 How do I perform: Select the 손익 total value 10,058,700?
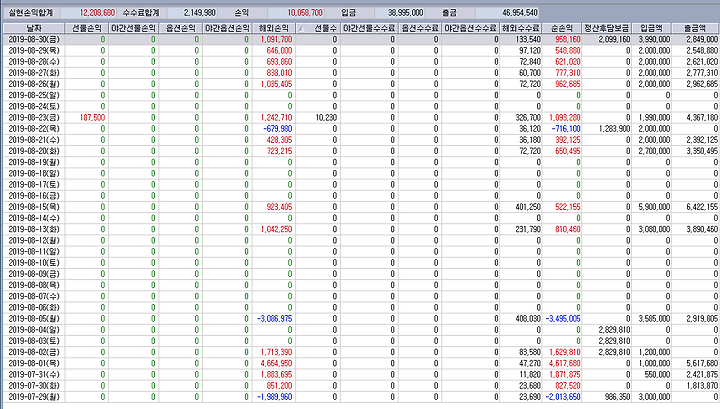[305, 13]
